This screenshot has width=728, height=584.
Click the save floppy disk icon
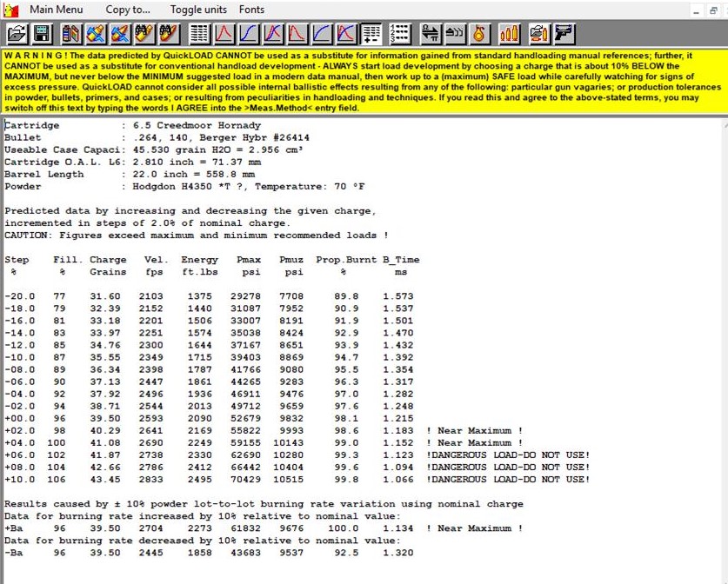41,34
